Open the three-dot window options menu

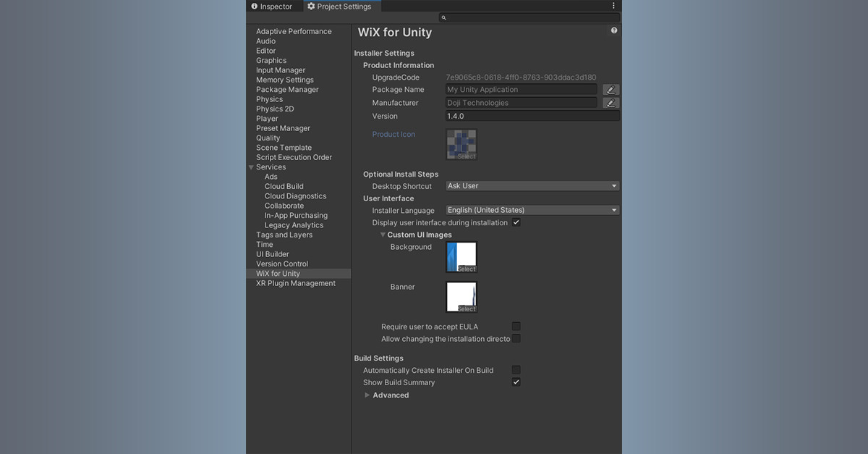(613, 6)
